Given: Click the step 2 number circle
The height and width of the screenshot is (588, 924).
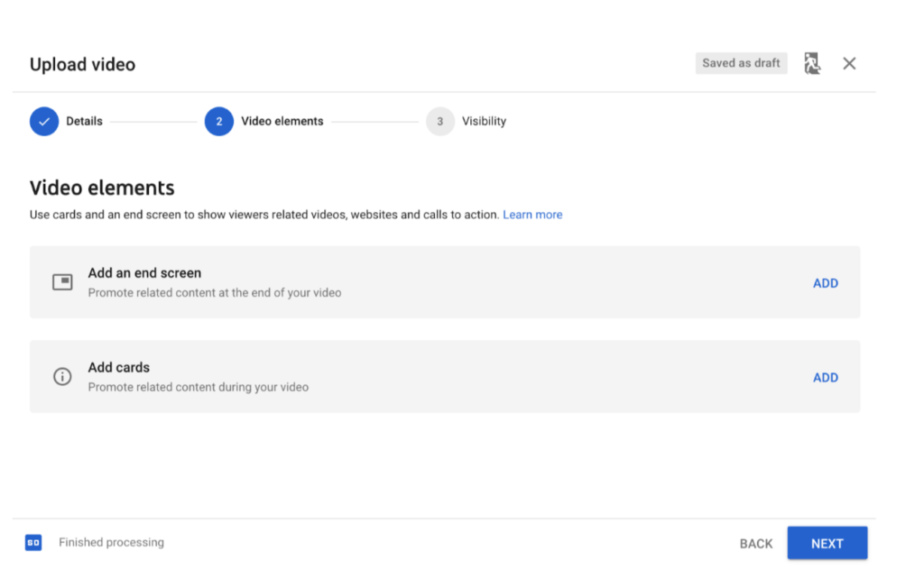Looking at the screenshot, I should [x=219, y=121].
